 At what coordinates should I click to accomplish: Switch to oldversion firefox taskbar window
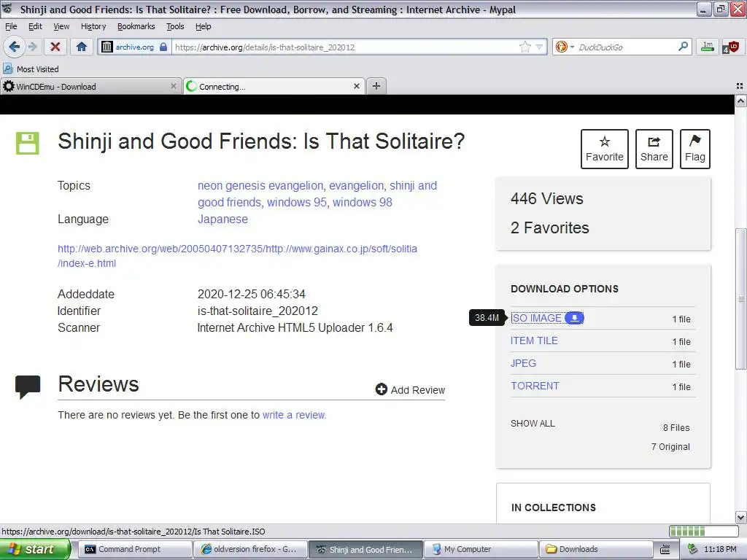249,549
